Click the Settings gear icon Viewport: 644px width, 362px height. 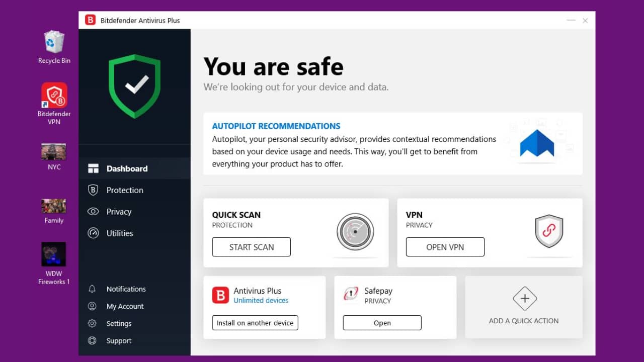(x=92, y=323)
